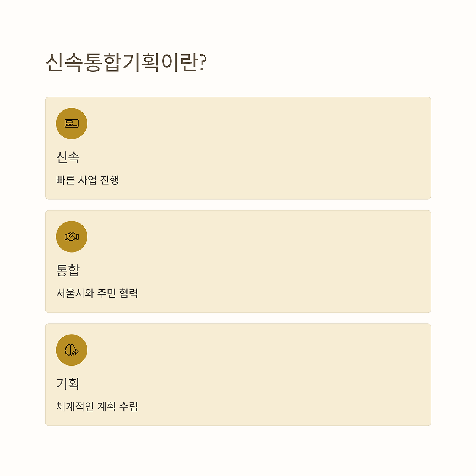Click the golden circle in the 신속 card

coord(71,123)
